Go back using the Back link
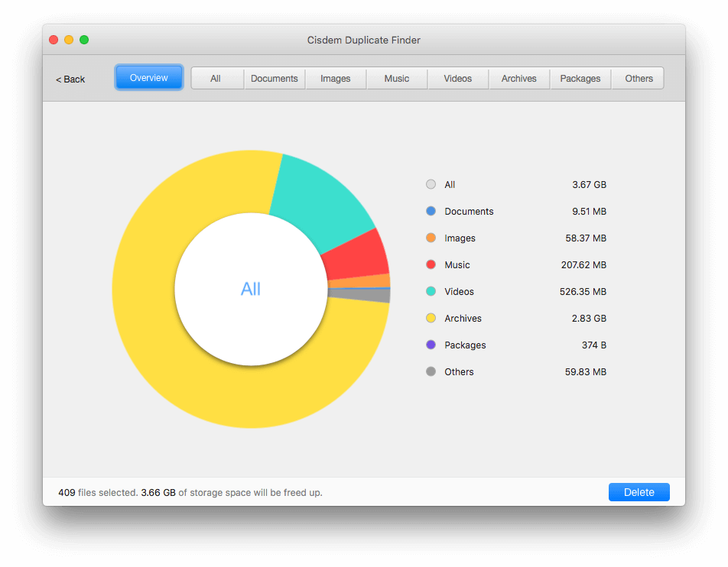 click(x=70, y=79)
